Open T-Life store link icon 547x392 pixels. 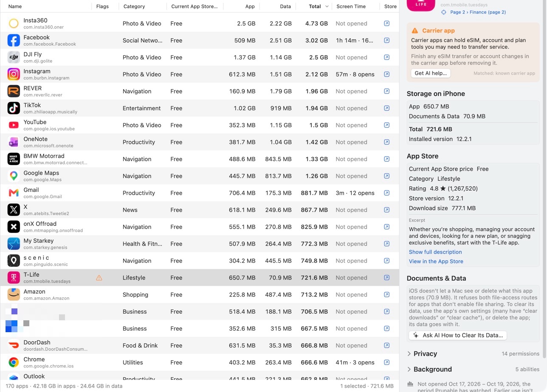pos(386,278)
